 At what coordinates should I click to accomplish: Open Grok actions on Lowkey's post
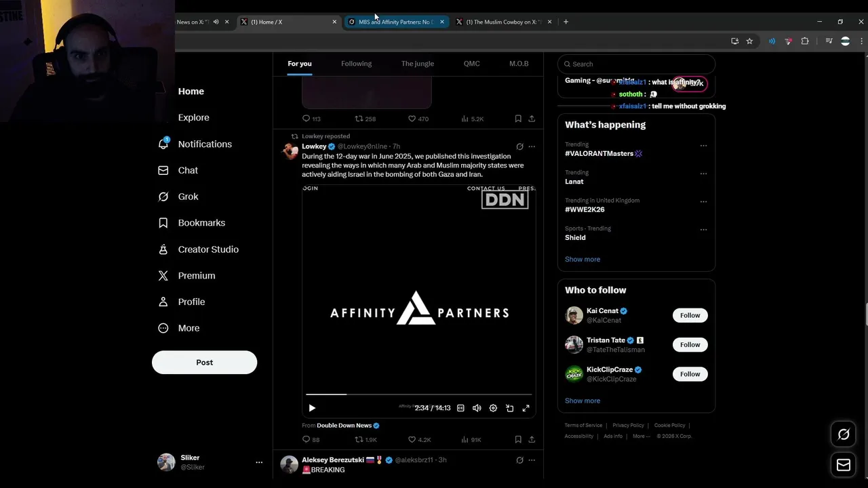(519, 146)
